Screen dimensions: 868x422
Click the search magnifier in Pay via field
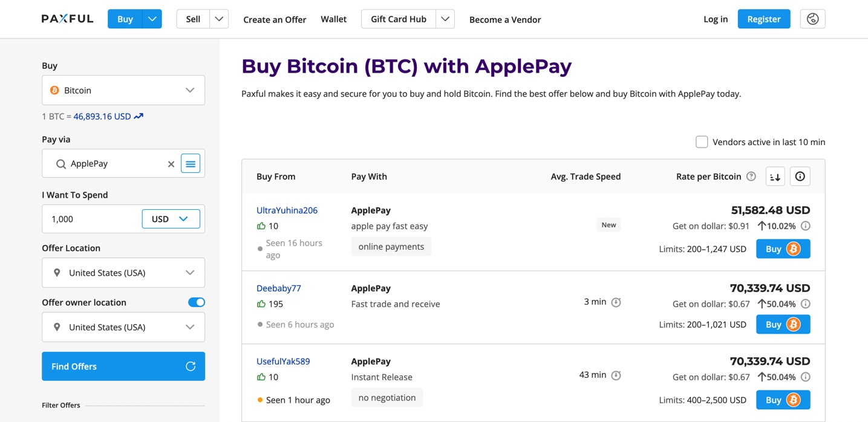[60, 164]
